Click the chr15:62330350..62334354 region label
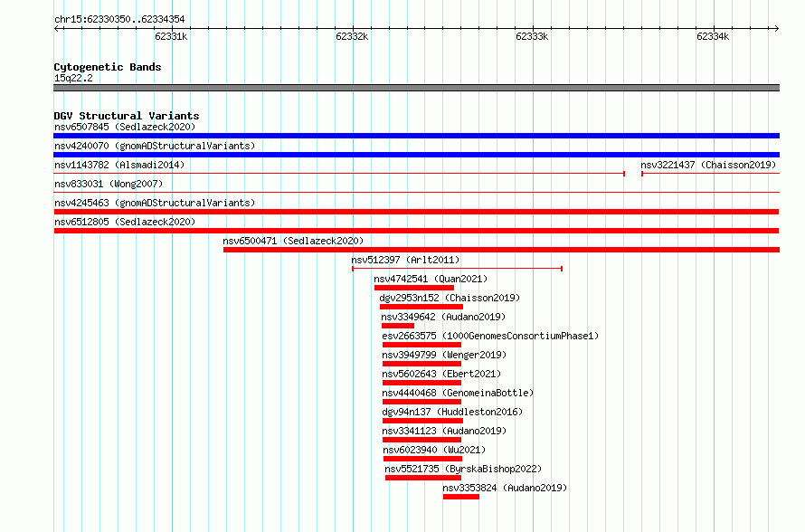Image resolution: width=805 pixels, height=532 pixels. coord(119,20)
